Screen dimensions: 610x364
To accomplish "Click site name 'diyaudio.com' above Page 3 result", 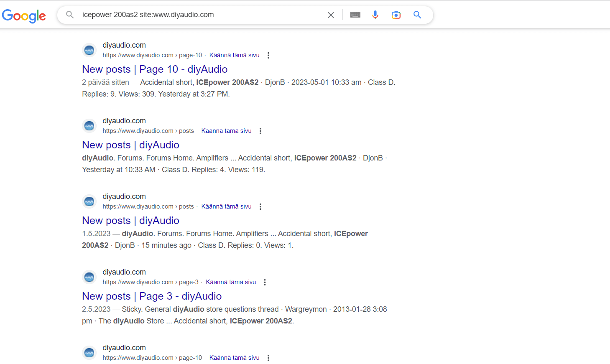I will [124, 272].
